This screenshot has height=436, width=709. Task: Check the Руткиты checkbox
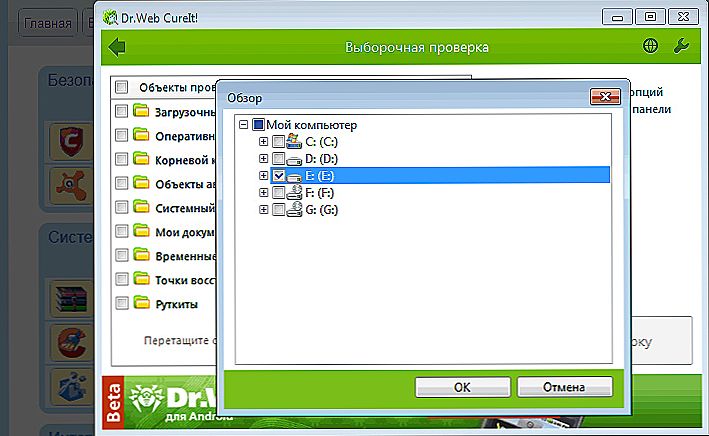coord(122,303)
